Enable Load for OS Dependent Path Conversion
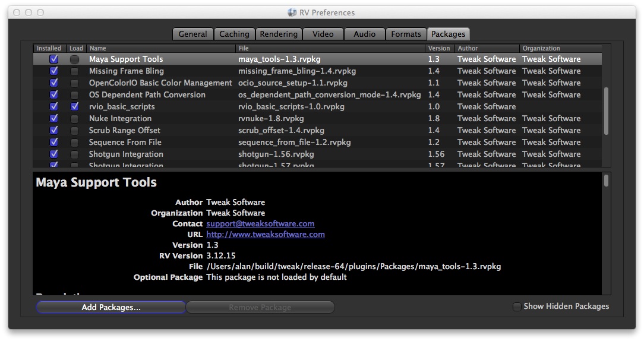Screen dimensions: 644x341 (x=74, y=95)
